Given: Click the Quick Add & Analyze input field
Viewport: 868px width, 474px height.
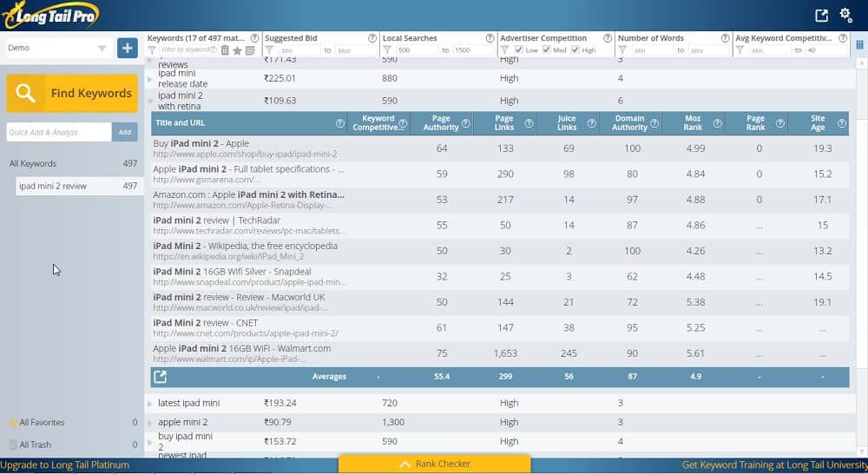Looking at the screenshot, I should coord(59,132).
